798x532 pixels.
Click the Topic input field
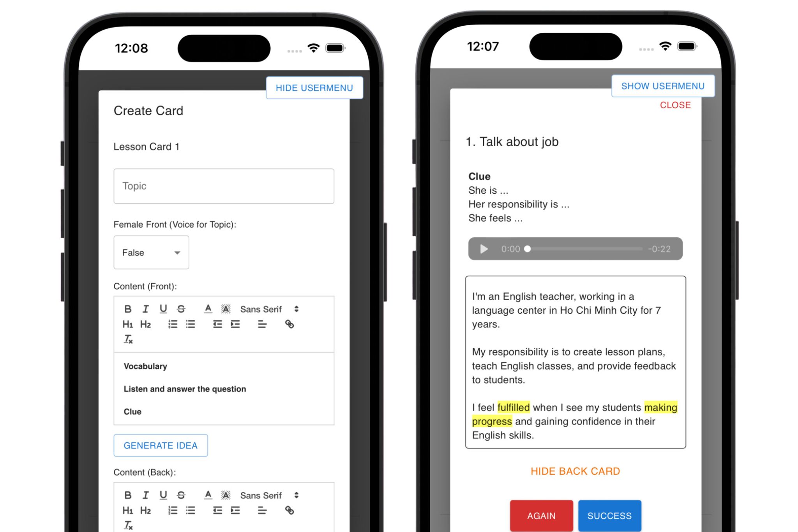coord(224,186)
